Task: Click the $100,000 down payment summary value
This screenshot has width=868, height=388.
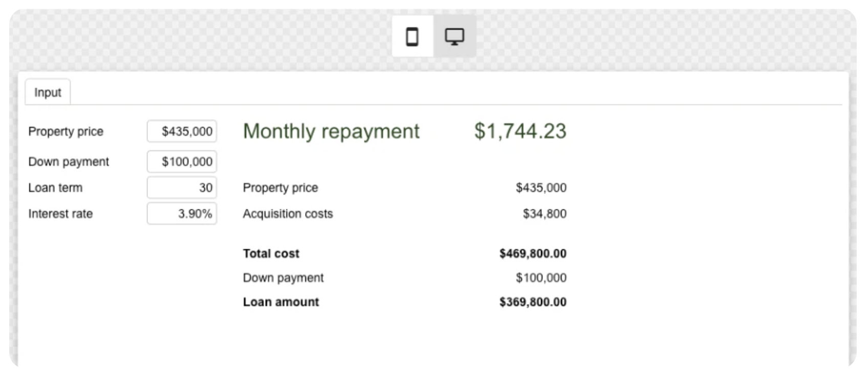Action: [541, 278]
